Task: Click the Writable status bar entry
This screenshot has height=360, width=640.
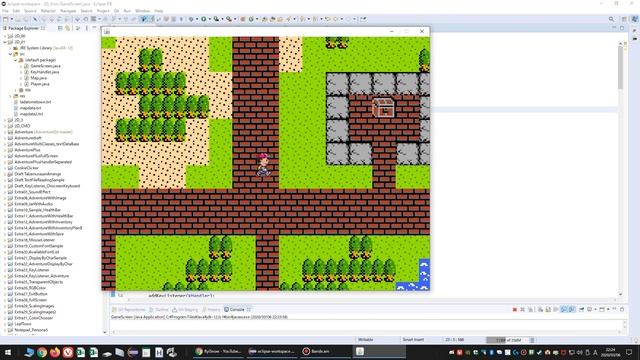Action: [x=366, y=340]
